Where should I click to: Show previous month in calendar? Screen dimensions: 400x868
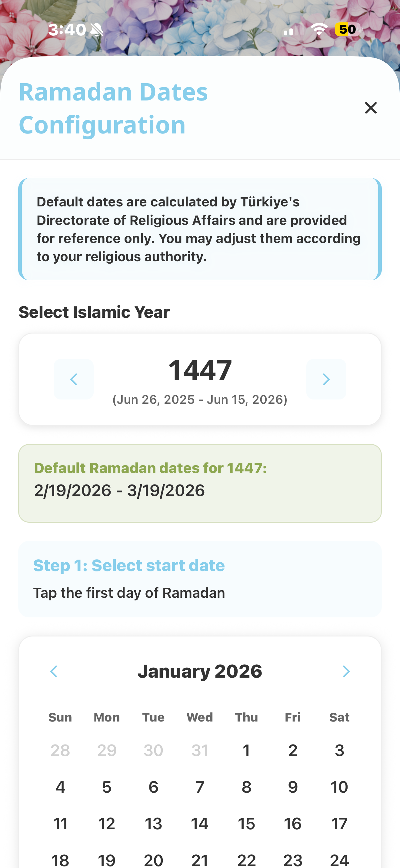pyautogui.click(x=54, y=671)
